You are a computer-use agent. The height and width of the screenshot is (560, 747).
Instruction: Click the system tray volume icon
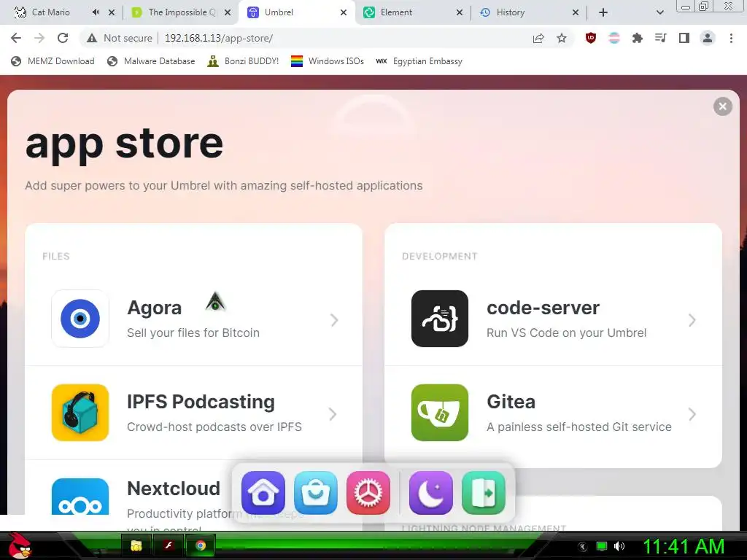(619, 546)
